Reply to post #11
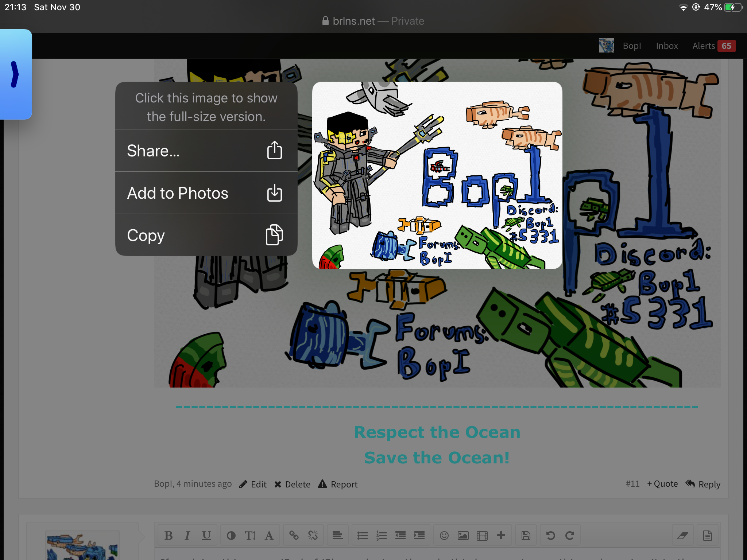 (x=703, y=484)
